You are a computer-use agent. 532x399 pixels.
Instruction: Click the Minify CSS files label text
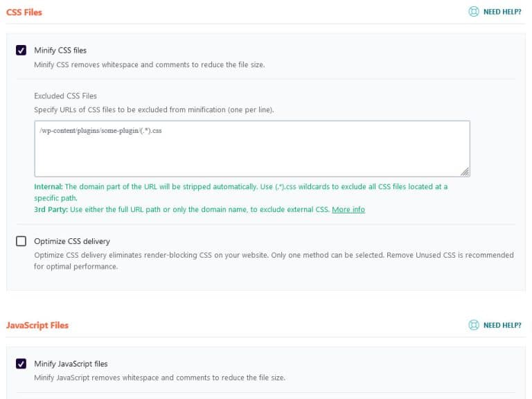click(x=60, y=51)
